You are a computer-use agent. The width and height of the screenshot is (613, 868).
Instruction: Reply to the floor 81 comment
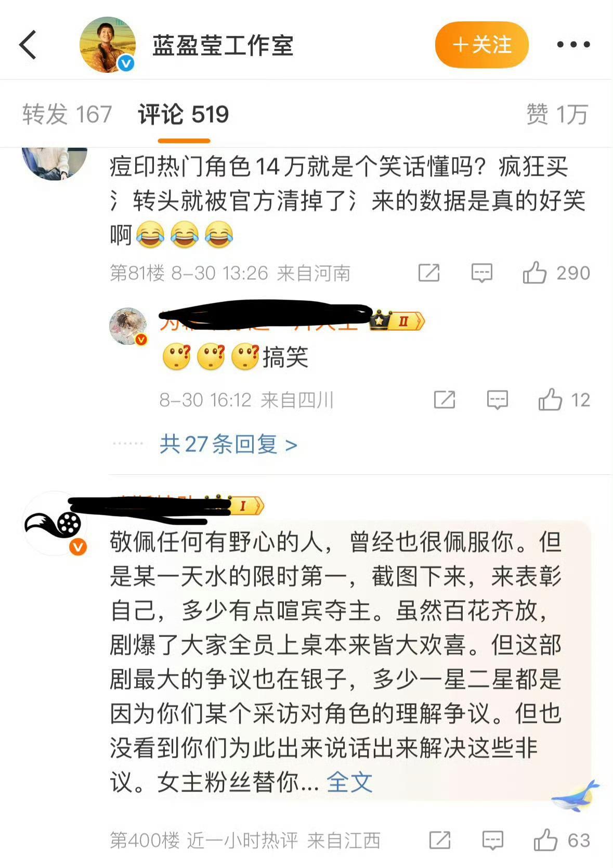(x=481, y=273)
